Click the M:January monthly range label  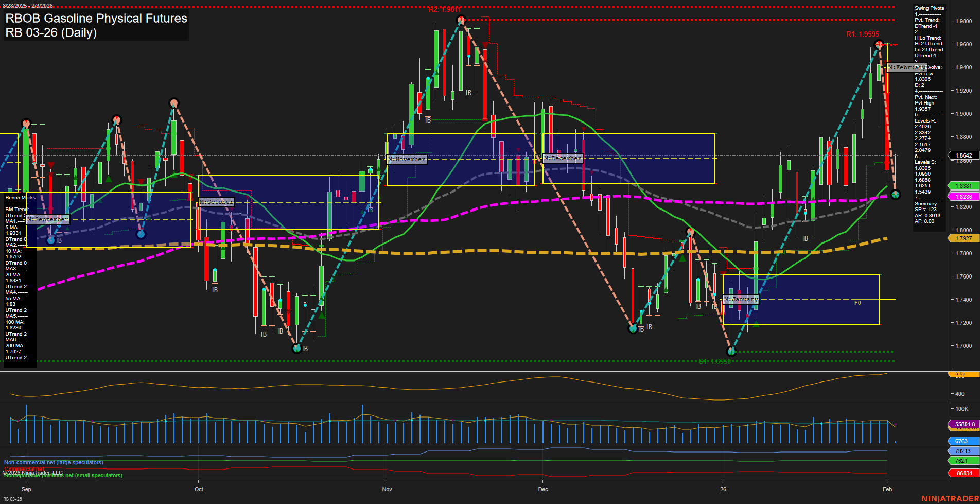click(741, 299)
